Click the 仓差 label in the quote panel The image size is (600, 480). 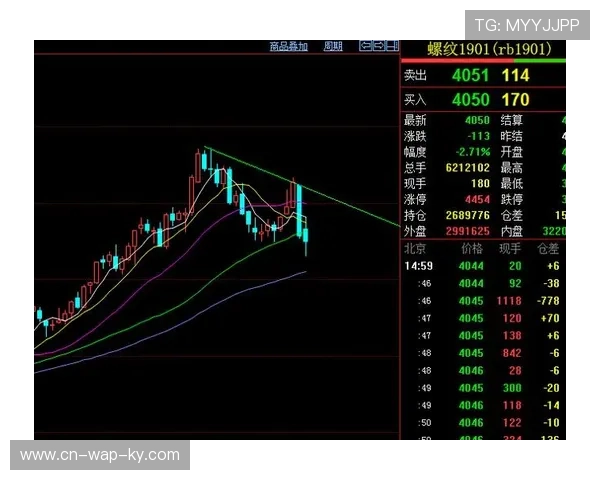coord(512,216)
